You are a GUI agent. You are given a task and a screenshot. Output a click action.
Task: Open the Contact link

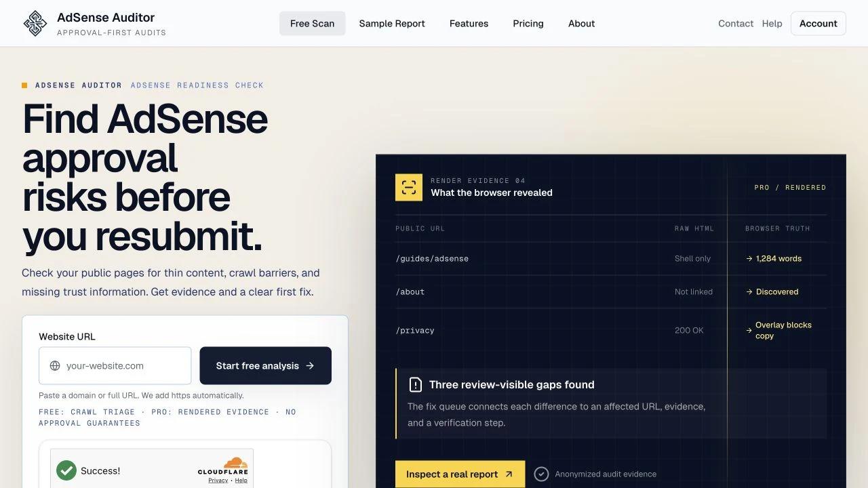(736, 23)
